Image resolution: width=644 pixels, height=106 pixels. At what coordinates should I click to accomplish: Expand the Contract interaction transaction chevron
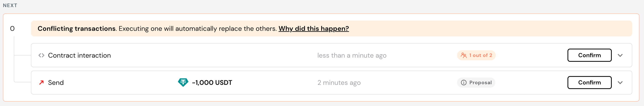pos(620,55)
